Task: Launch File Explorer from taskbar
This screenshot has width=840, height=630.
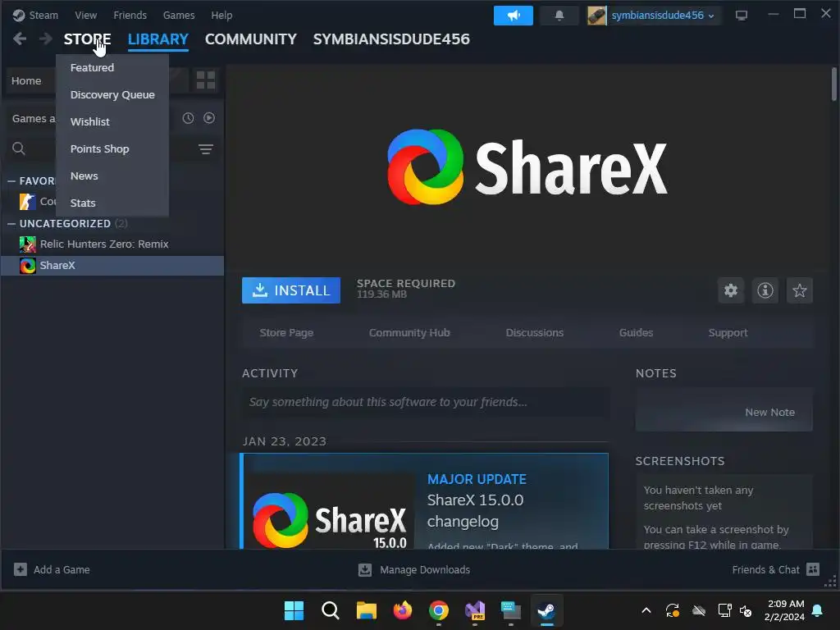Action: tap(367, 610)
